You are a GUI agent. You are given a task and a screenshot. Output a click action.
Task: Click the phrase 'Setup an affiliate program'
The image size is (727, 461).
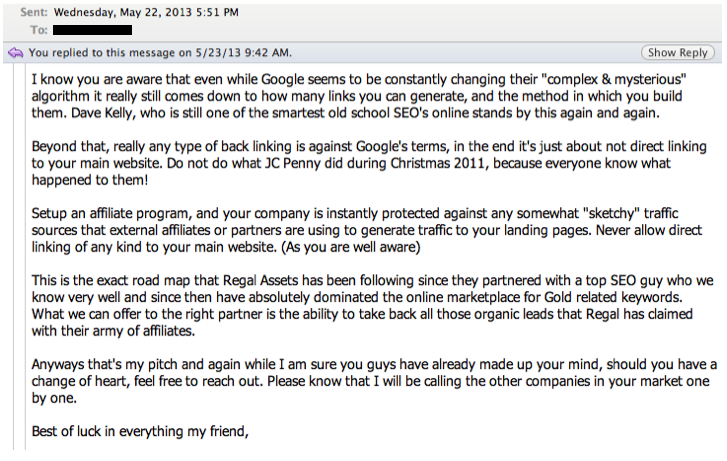coord(109,213)
